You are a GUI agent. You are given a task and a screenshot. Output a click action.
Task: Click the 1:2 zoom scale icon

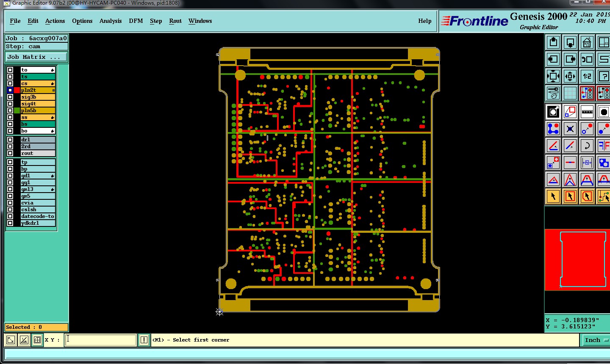pos(587,76)
